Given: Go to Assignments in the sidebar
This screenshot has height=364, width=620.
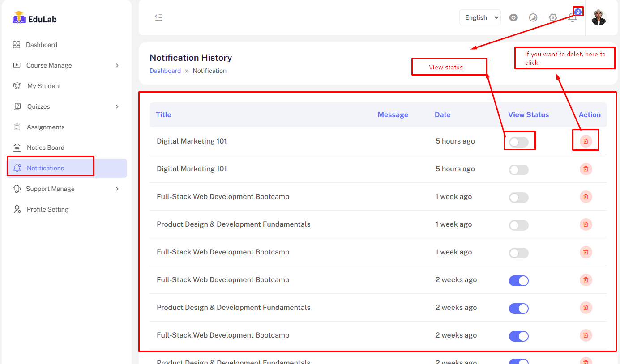Looking at the screenshot, I should click(x=45, y=127).
